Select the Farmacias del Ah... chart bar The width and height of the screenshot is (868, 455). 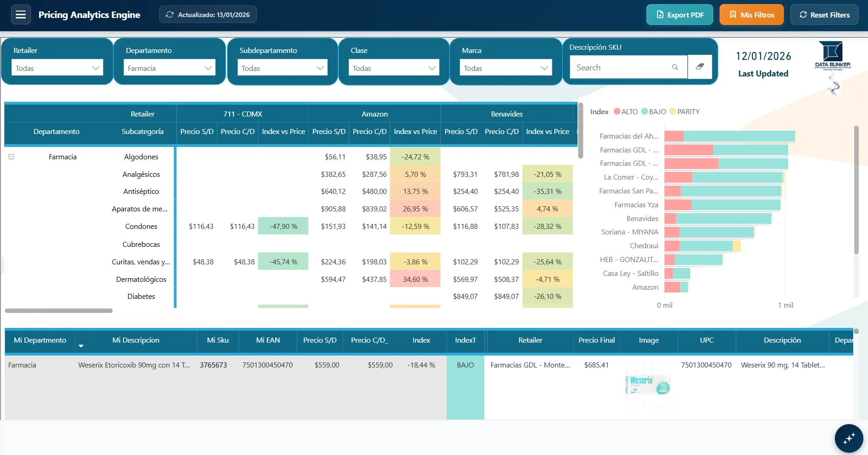730,136
